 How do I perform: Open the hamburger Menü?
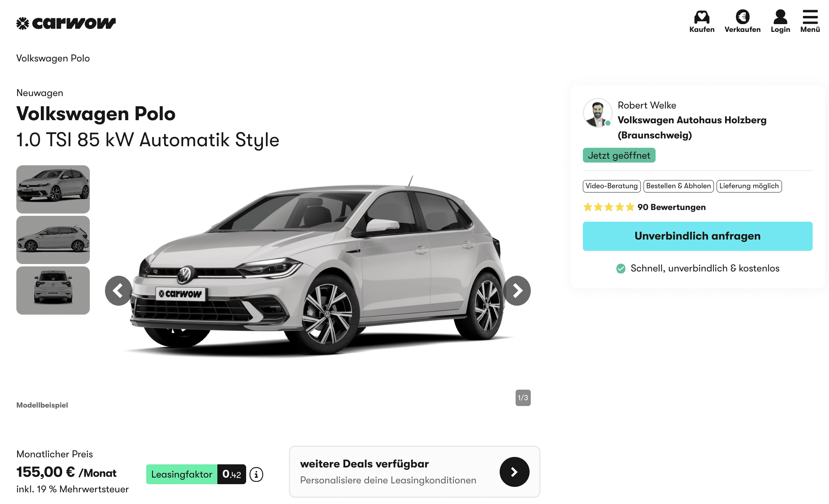pyautogui.click(x=810, y=21)
